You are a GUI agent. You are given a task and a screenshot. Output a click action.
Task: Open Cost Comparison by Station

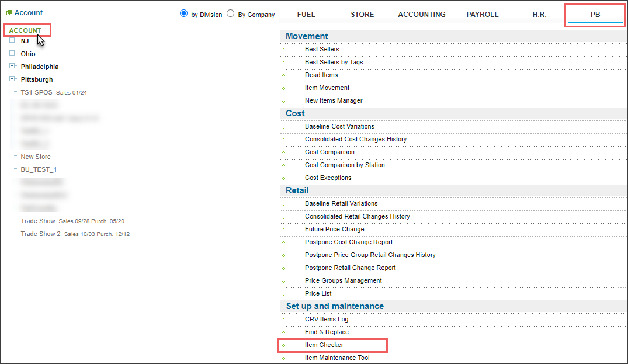[x=345, y=165]
